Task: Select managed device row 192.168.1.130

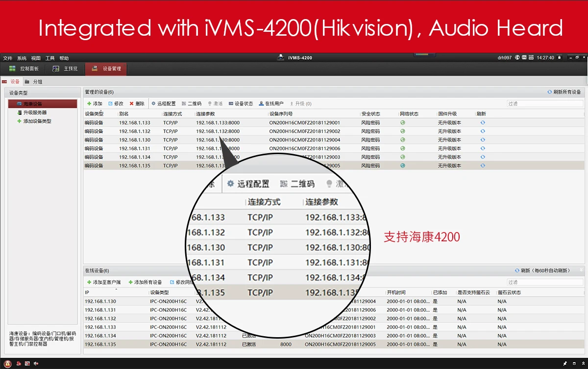Action: (x=334, y=140)
